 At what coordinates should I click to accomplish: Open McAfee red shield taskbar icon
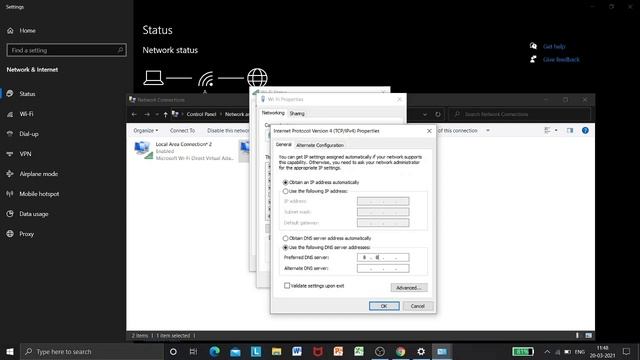(x=318, y=351)
